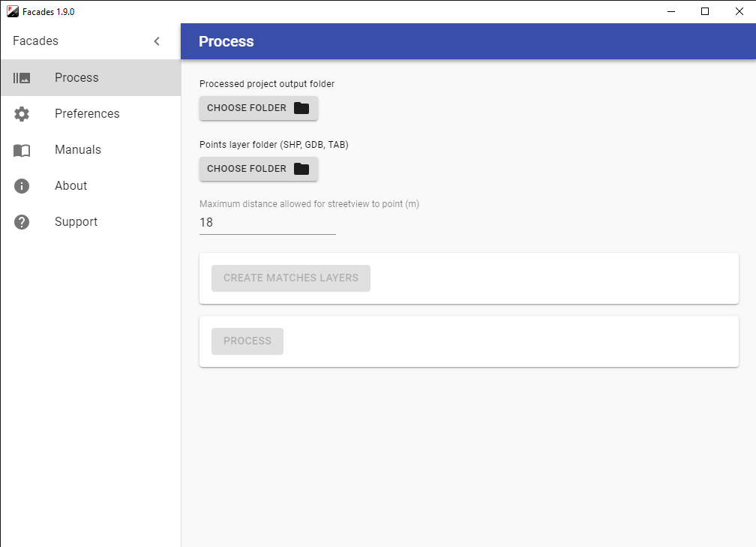The width and height of the screenshot is (756, 547).
Task: Open the Preferences menu item
Action: click(x=91, y=114)
